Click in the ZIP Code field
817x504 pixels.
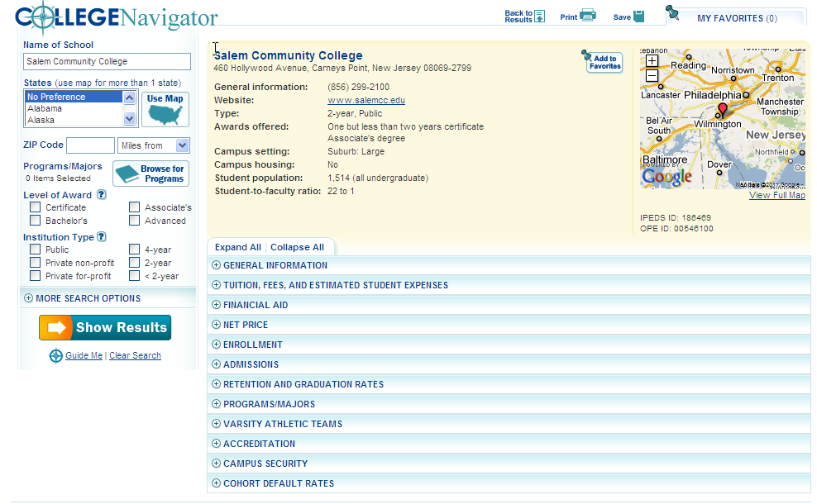tap(90, 145)
